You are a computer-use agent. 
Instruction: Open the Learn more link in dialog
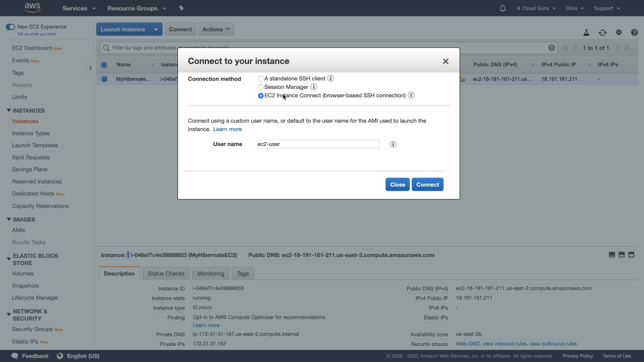pos(227,129)
